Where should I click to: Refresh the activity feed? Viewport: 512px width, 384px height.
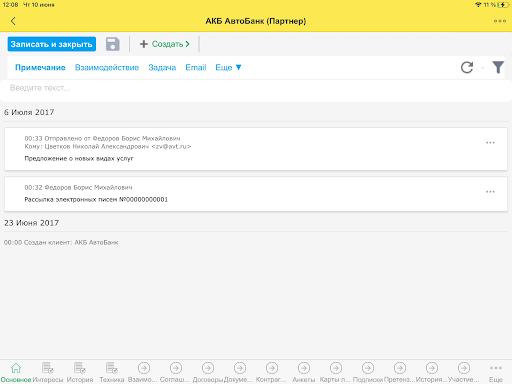[467, 67]
